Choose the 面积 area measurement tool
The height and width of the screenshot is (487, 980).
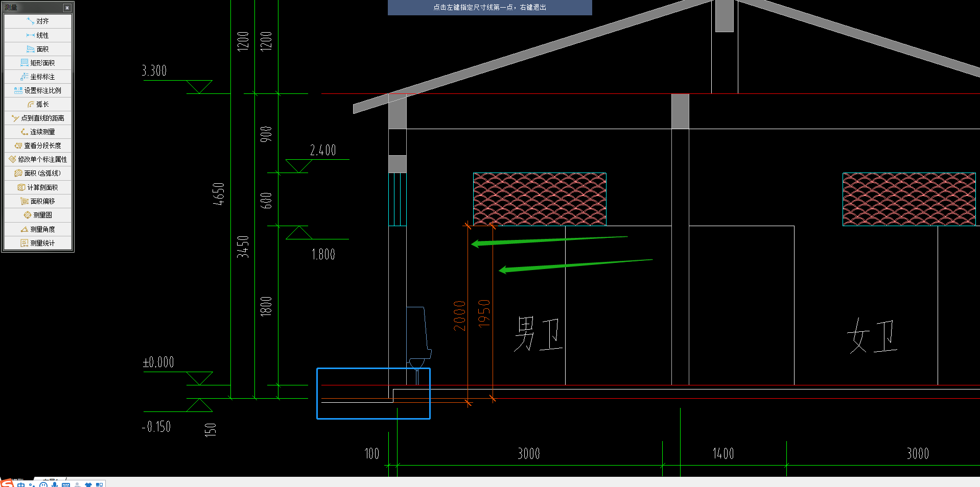click(38, 49)
